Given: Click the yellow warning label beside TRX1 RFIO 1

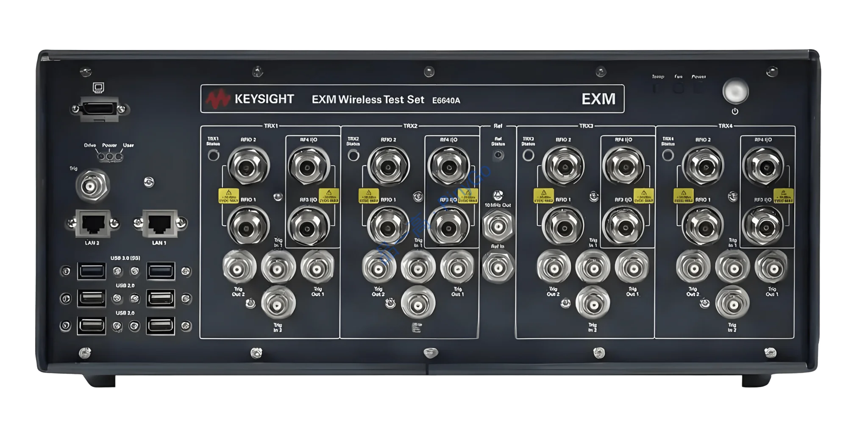Looking at the screenshot, I should 228,196.
